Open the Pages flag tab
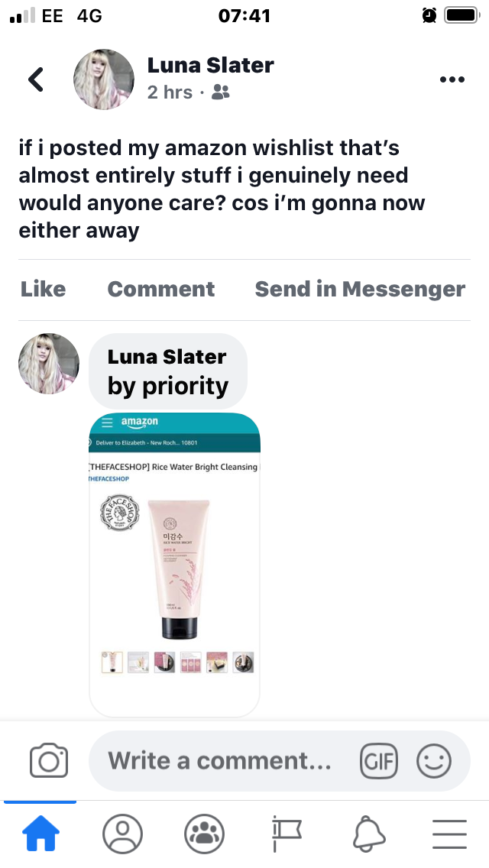489x868 pixels. pos(287,834)
